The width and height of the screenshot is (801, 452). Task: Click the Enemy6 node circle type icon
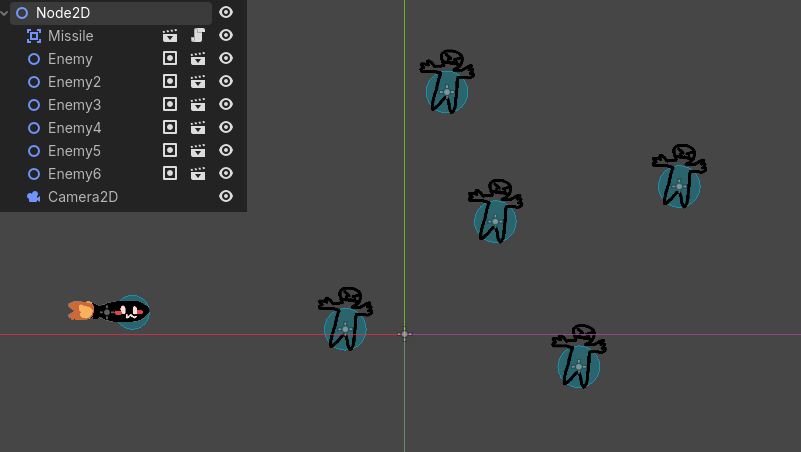click(x=34, y=174)
